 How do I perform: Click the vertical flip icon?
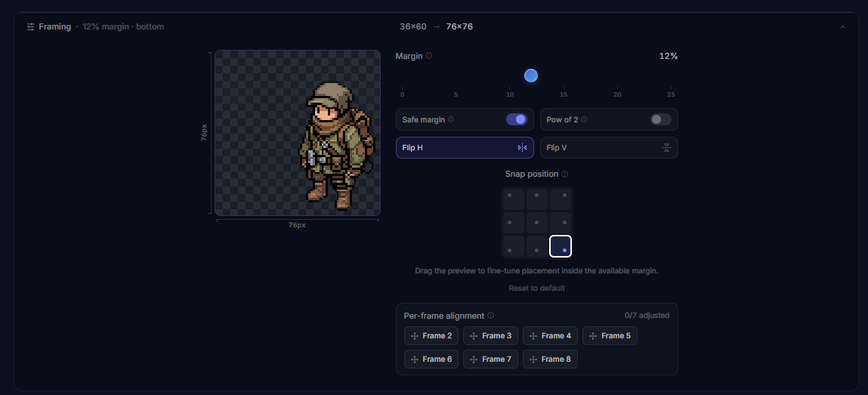pyautogui.click(x=666, y=148)
